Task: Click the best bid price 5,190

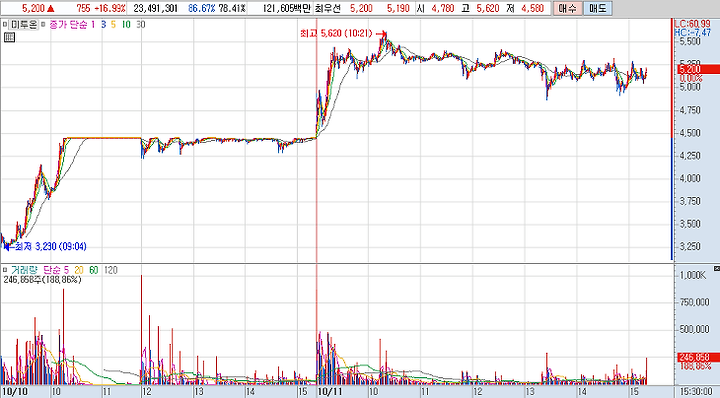Action: click(x=398, y=8)
